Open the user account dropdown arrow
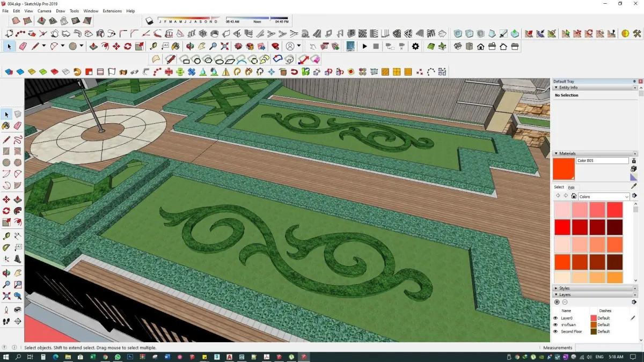 click(298, 47)
